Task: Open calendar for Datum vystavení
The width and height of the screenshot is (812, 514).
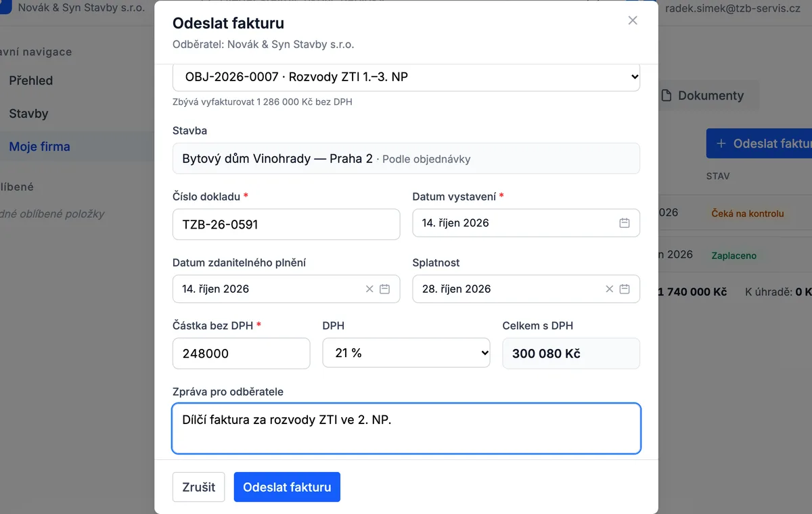Action: point(625,223)
